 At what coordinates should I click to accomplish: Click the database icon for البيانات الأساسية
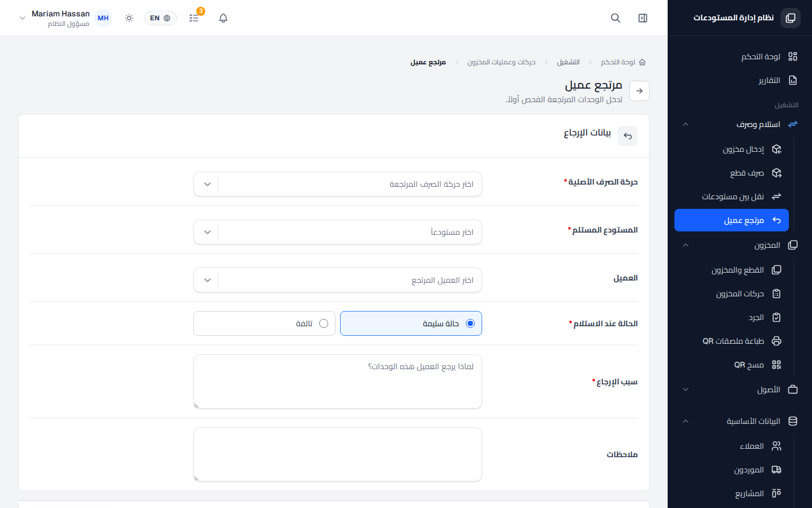click(x=793, y=421)
